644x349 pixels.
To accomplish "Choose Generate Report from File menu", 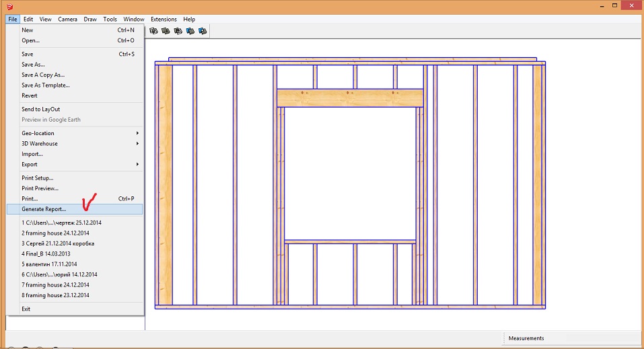I will coord(44,209).
